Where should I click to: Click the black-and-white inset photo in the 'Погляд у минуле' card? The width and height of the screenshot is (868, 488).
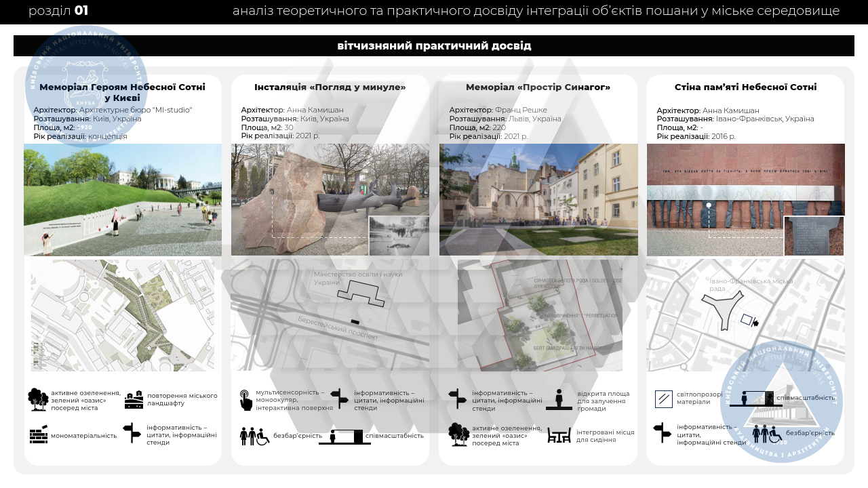[399, 236]
